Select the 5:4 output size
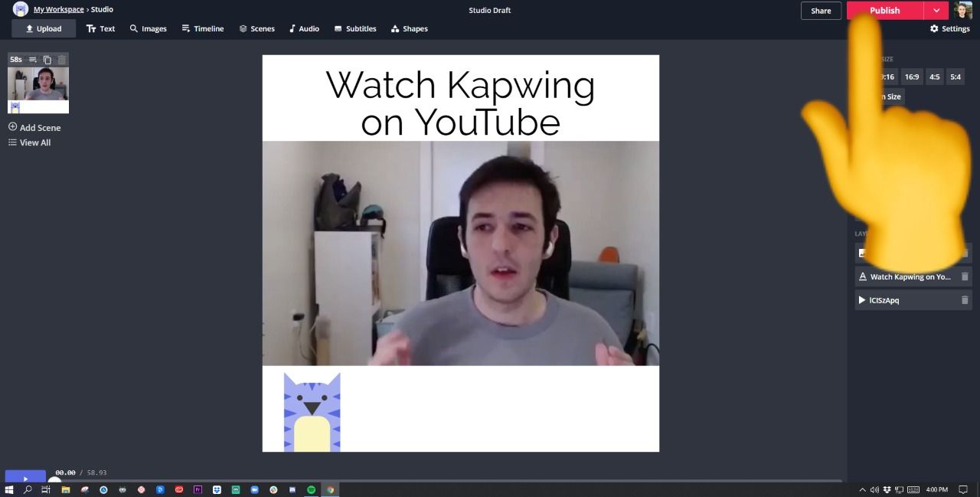Viewport: 980px width, 497px height. [955, 77]
